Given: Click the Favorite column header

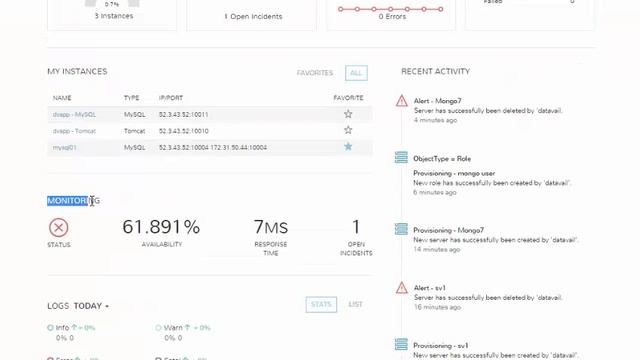Looking at the screenshot, I should pyautogui.click(x=348, y=98).
